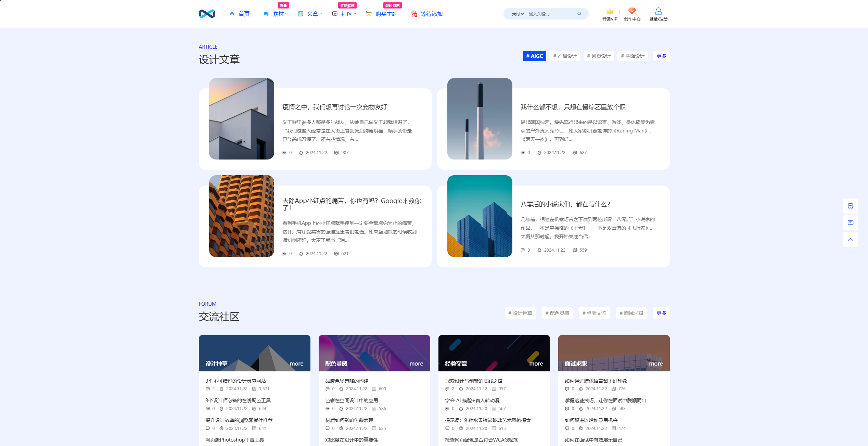Open post 如何通过肢体语言留下好印象
Screen dimensions: 868x446
(596, 381)
